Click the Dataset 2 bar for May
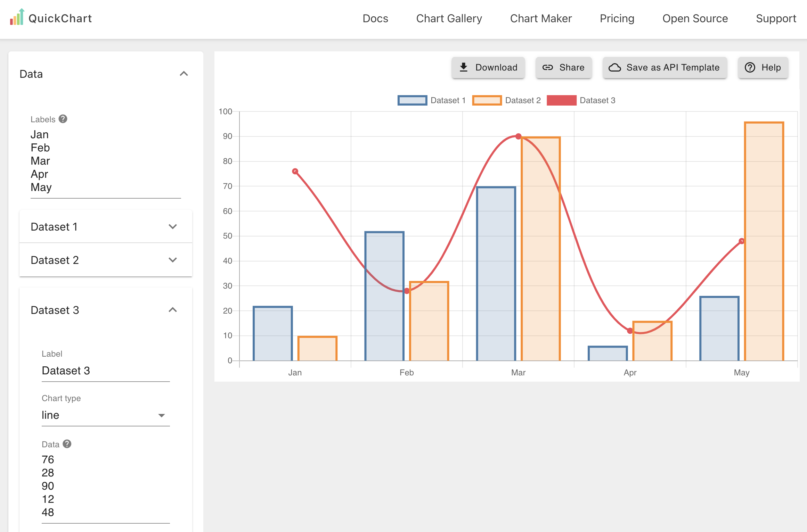This screenshot has width=807, height=532. coord(764,241)
